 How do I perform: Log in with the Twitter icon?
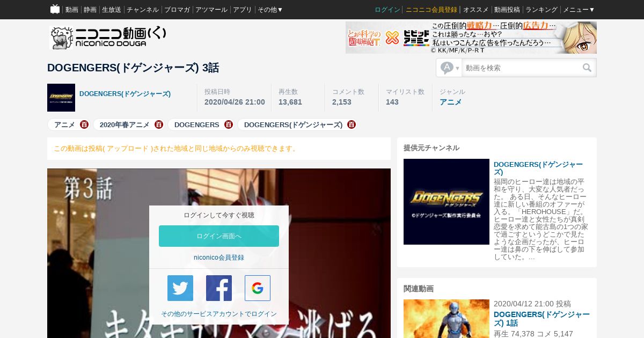(x=180, y=288)
